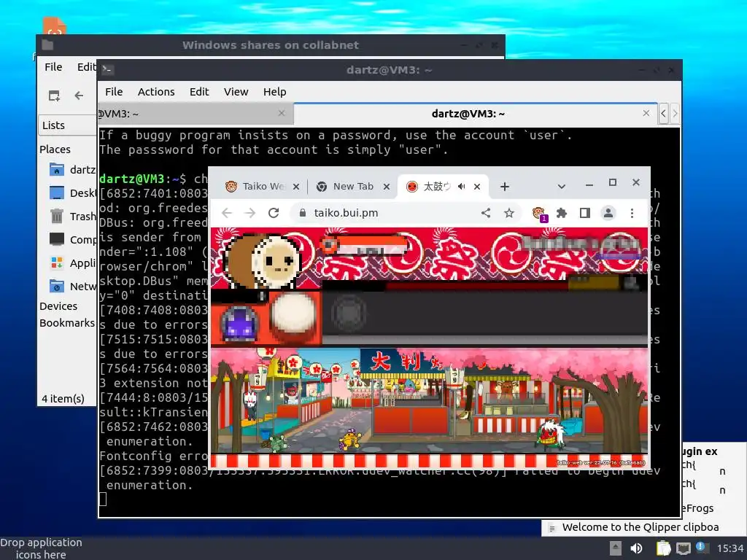Close the first terminal tab
This screenshot has width=747, height=560.
click(x=281, y=113)
